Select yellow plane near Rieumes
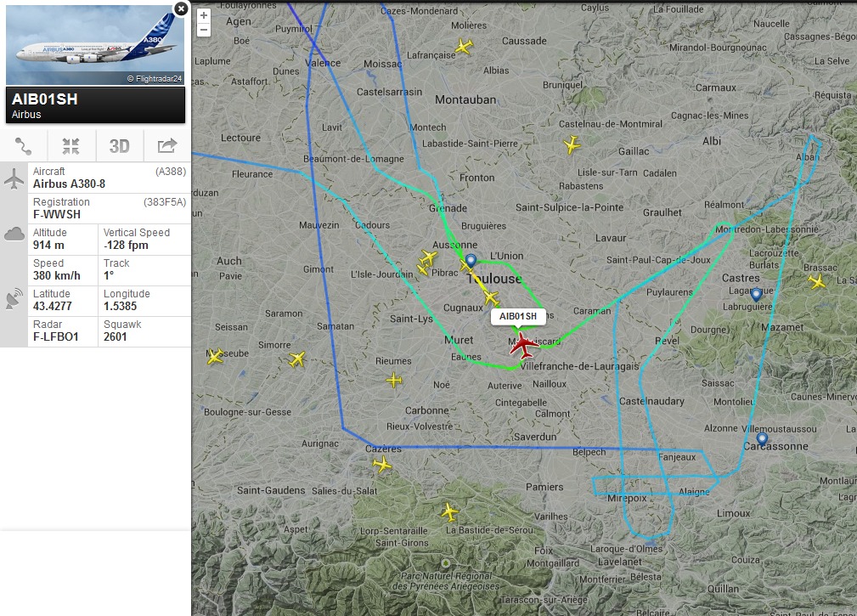The image size is (857, 616). [394, 380]
